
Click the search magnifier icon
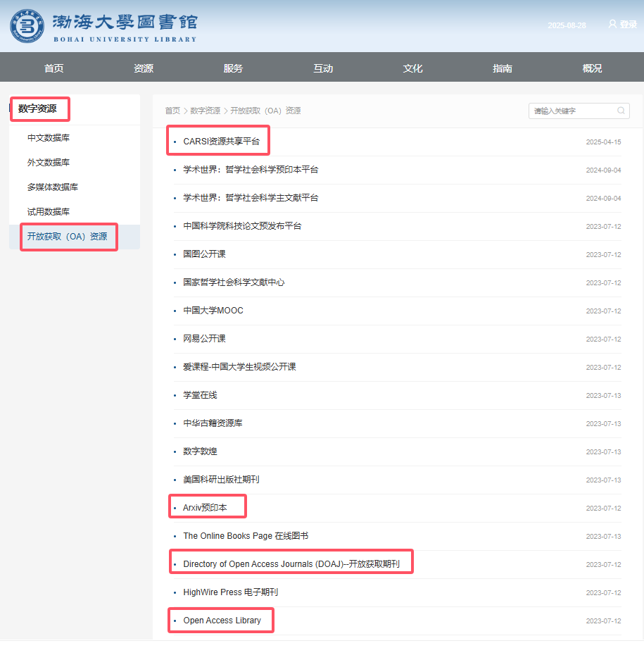click(621, 111)
